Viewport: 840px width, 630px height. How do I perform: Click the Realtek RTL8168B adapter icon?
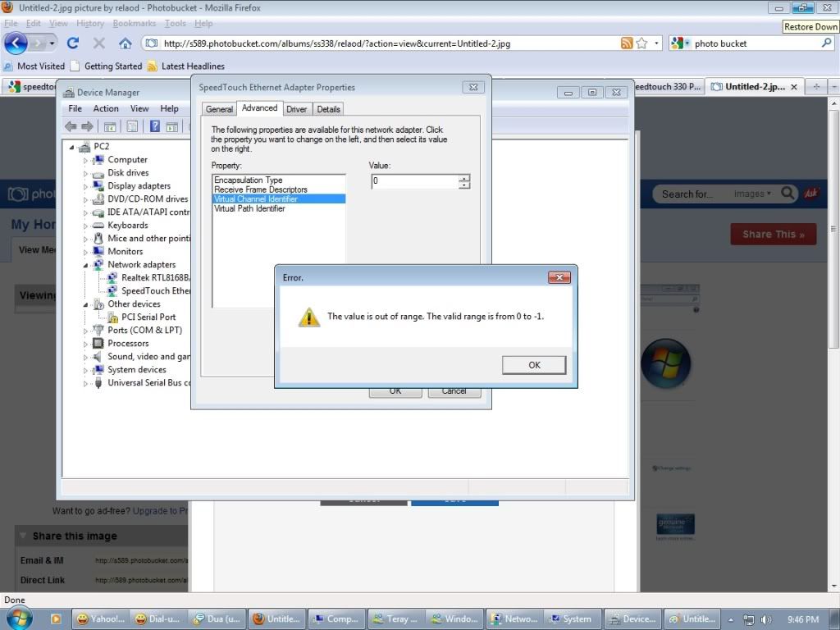(112, 277)
